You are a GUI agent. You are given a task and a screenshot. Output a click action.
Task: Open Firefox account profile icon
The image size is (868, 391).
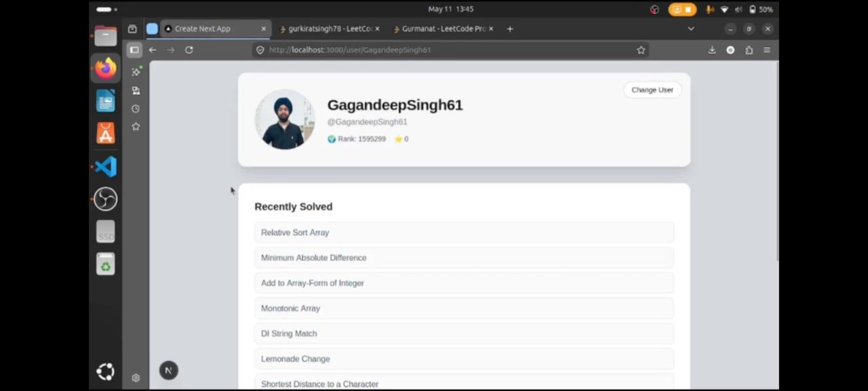730,50
